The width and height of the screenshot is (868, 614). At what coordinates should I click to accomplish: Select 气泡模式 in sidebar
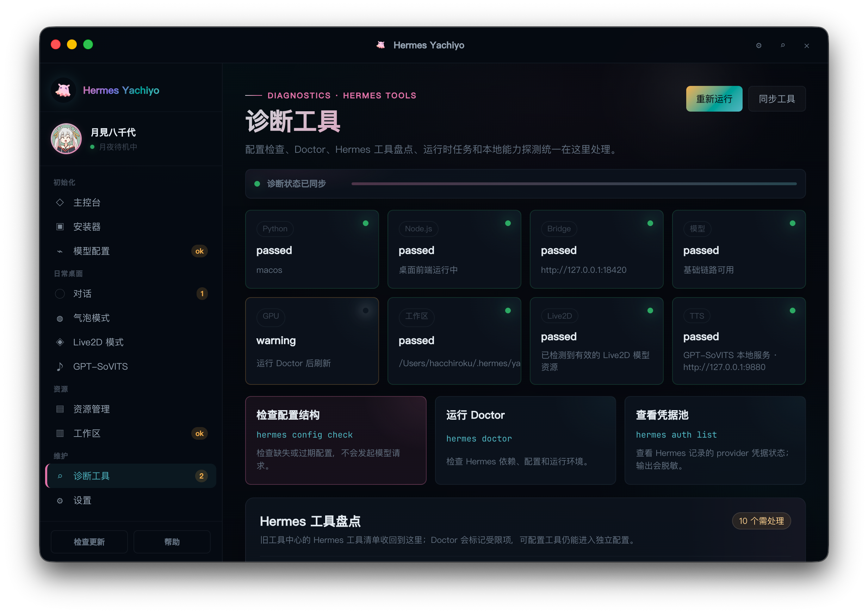tap(131, 318)
